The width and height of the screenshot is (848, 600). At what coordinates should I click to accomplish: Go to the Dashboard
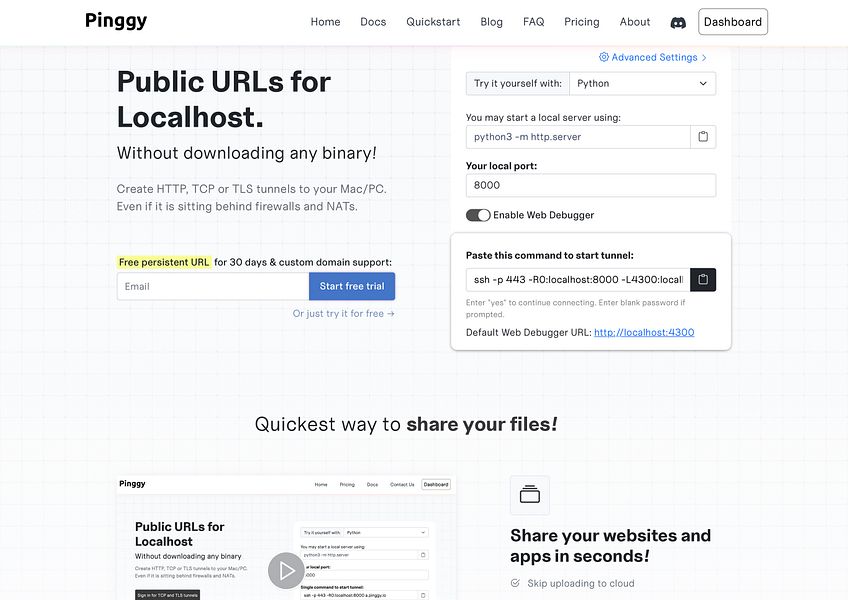[x=732, y=21]
